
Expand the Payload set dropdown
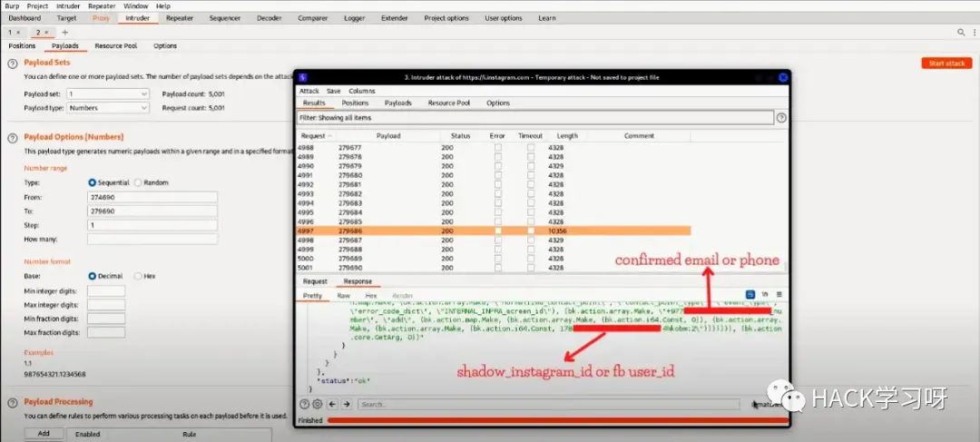click(107, 93)
